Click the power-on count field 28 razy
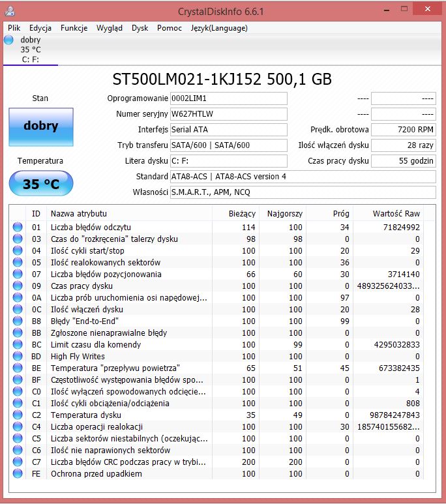446x504 pixels. point(404,145)
